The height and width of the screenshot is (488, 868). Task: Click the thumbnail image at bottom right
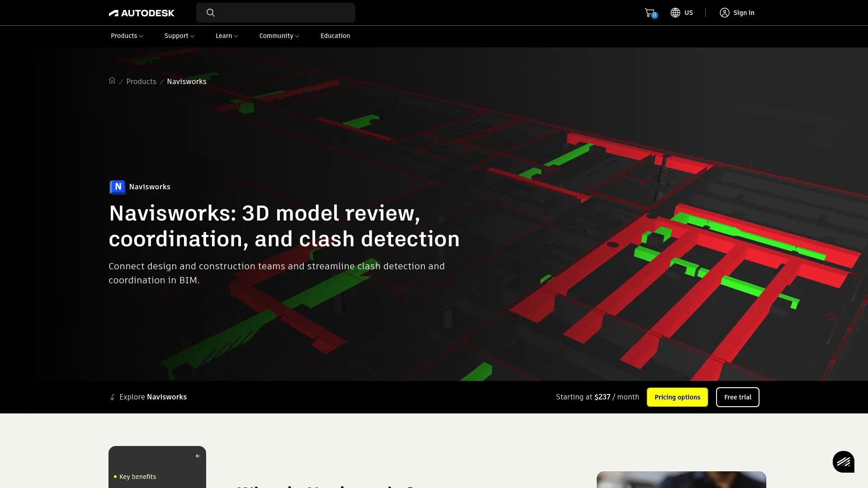click(681, 479)
